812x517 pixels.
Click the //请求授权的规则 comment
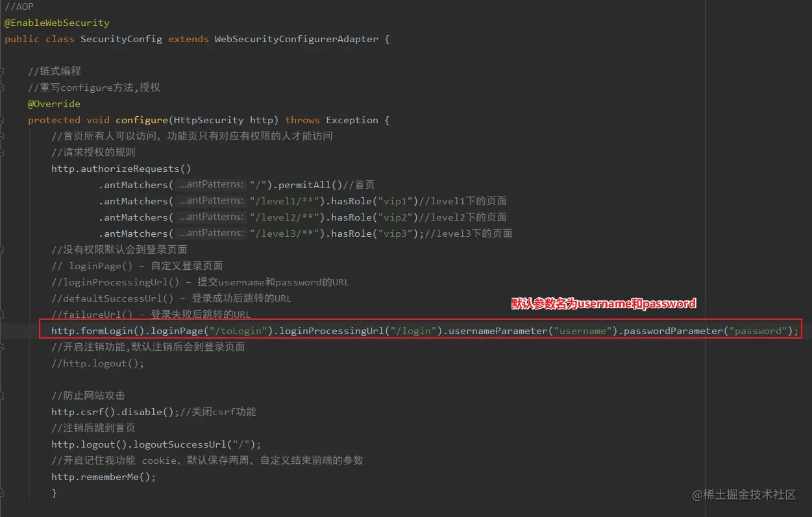point(93,152)
